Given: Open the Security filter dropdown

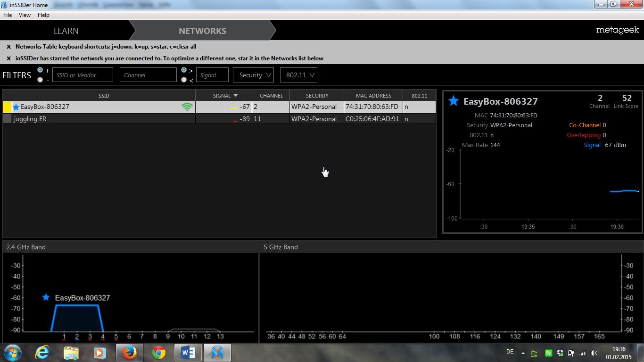Looking at the screenshot, I should coord(254,75).
